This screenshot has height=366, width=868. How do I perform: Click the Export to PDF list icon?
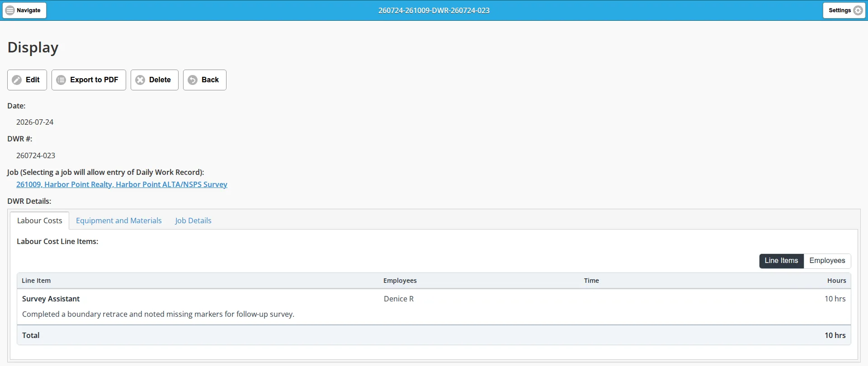61,80
